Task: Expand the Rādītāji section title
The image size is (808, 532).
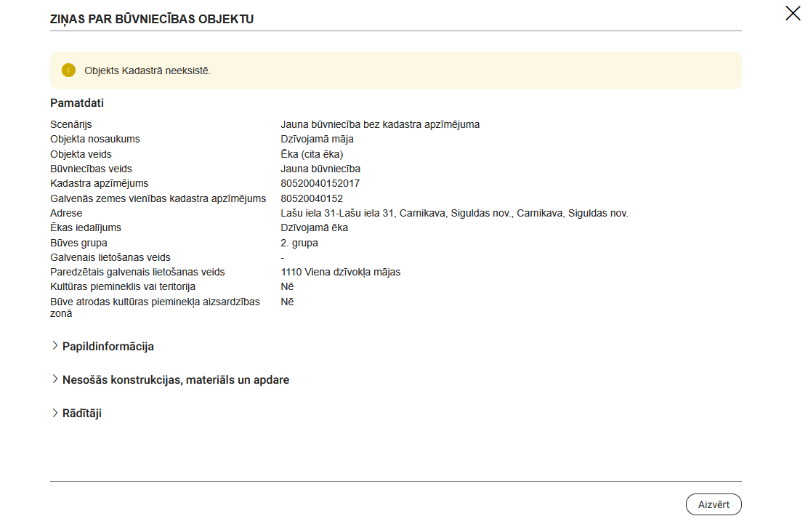Action: tap(81, 414)
